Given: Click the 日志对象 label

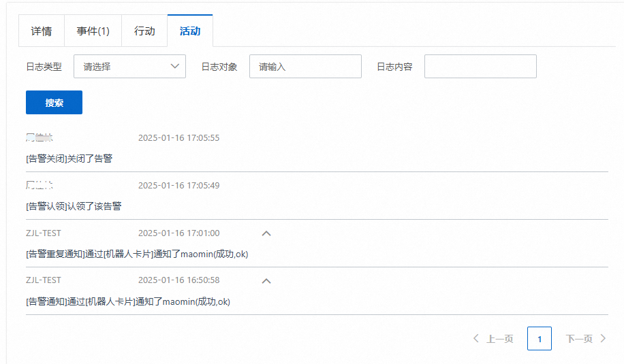Looking at the screenshot, I should click(219, 67).
